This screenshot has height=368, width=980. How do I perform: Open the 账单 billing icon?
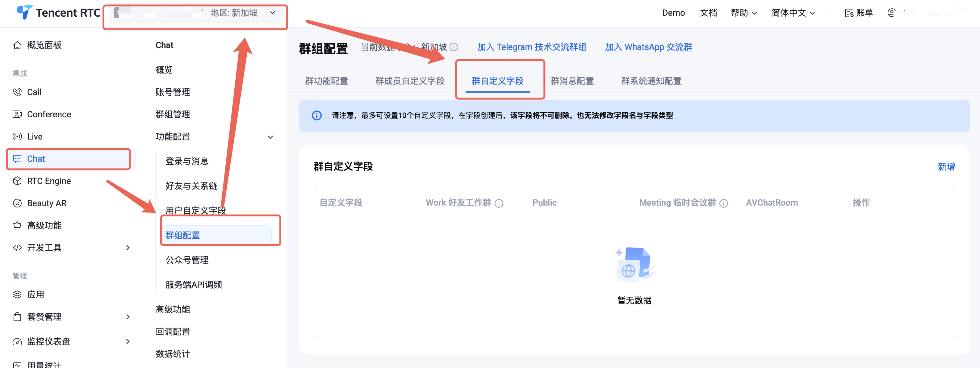[849, 13]
